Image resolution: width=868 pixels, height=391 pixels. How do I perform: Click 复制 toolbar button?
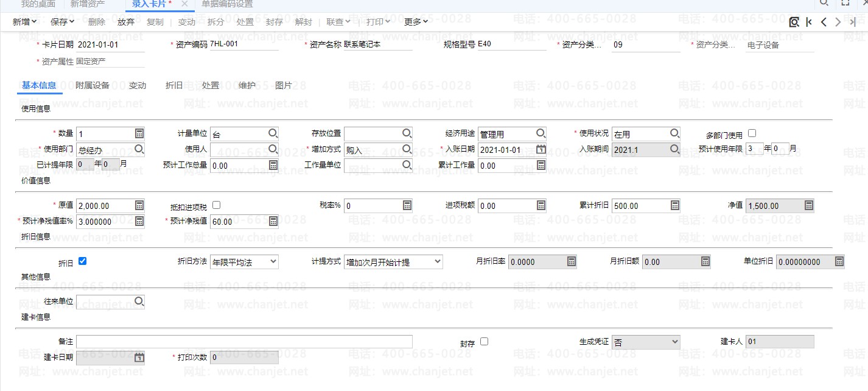pyautogui.click(x=155, y=22)
